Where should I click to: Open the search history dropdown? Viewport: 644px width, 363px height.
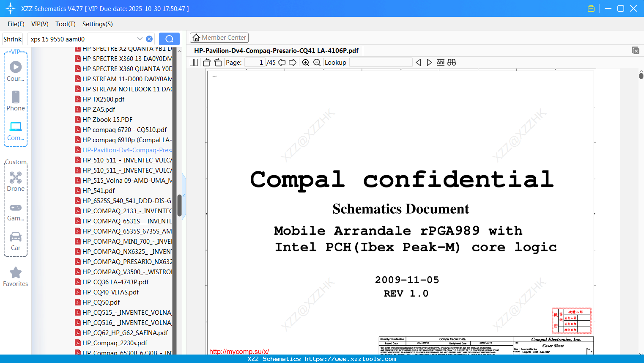pos(140,39)
